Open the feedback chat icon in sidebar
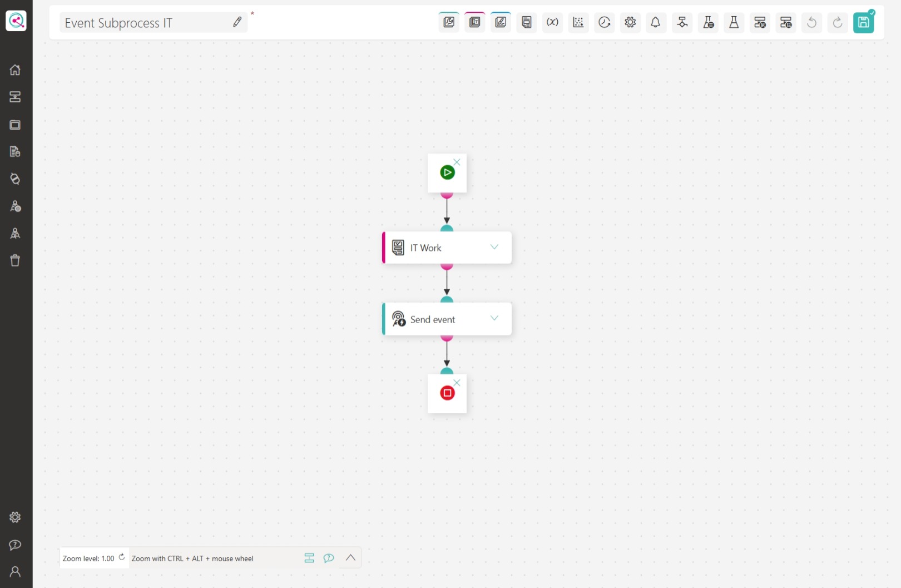Image resolution: width=901 pixels, height=588 pixels. 15,545
